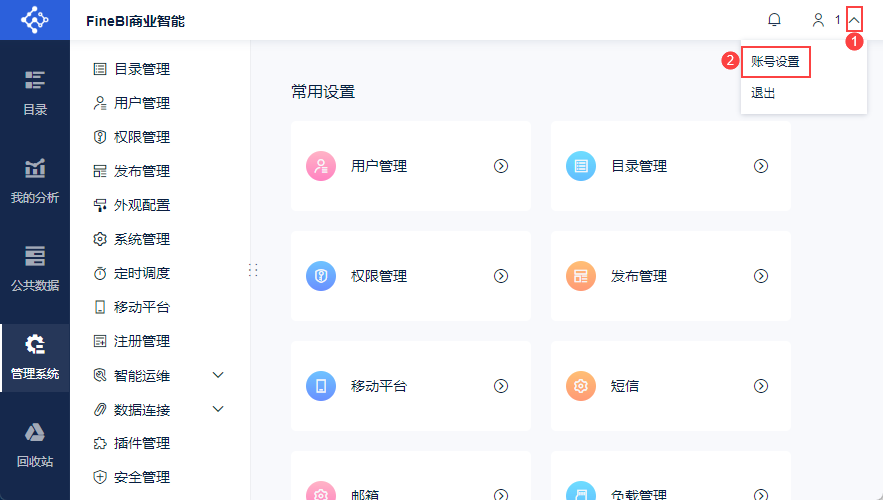883x500 pixels.
Task: Collapse the account dropdown chevron
Action: (853, 20)
